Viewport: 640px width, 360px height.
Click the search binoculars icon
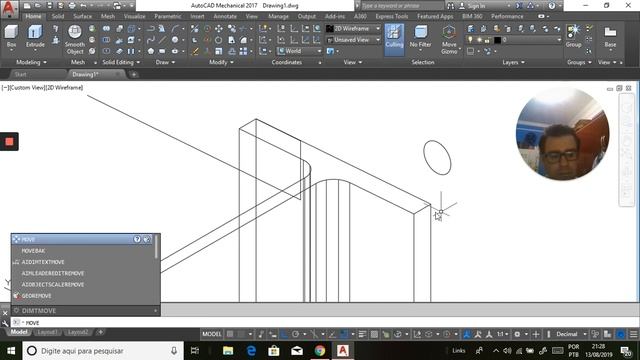451,6
